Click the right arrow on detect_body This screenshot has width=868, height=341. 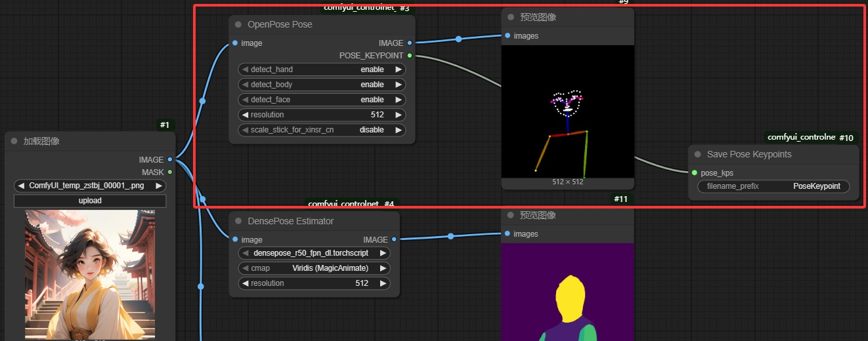[398, 85]
